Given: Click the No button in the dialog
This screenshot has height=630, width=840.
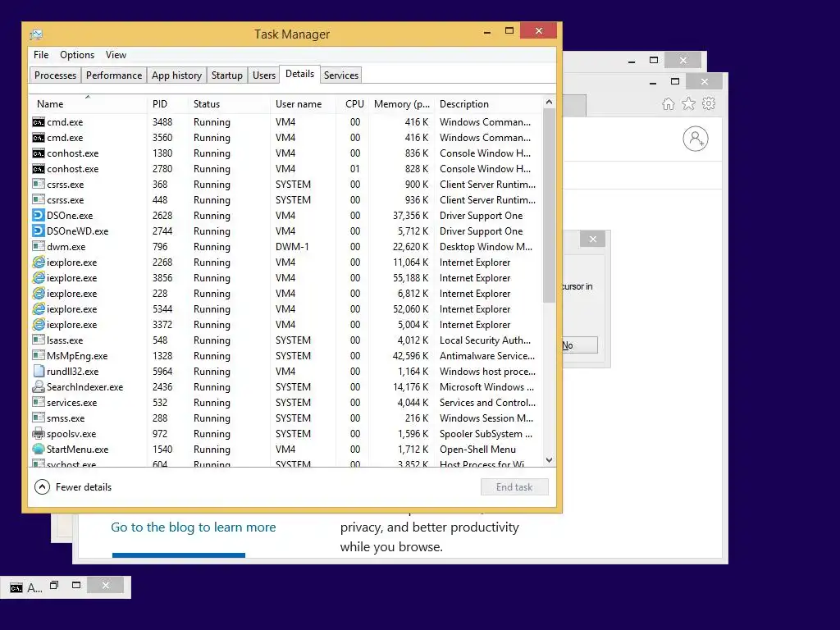Looking at the screenshot, I should click(580, 345).
